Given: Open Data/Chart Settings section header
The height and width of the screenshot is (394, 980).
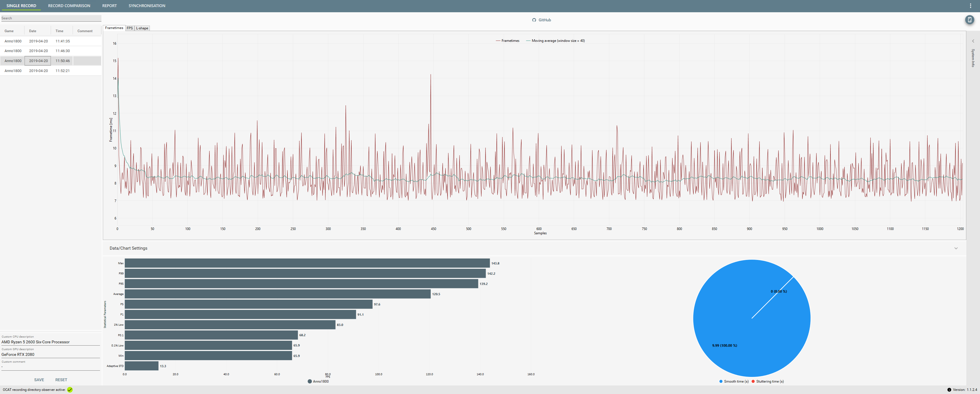Looking at the screenshot, I should tap(534, 248).
